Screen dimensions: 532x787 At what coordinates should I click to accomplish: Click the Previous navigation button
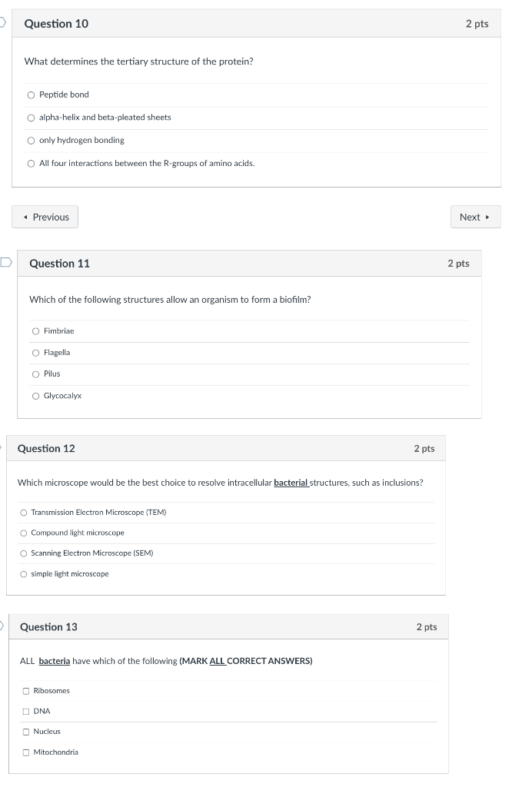(45, 217)
